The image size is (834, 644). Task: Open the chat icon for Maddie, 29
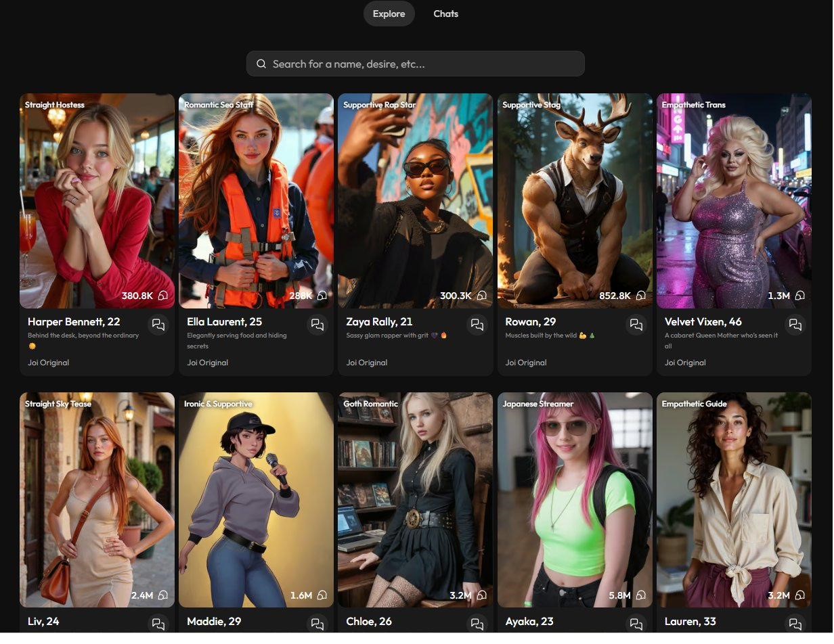pyautogui.click(x=317, y=624)
